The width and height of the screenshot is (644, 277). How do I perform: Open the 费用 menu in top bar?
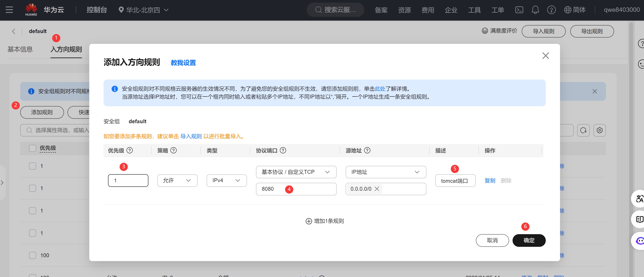[x=428, y=10]
